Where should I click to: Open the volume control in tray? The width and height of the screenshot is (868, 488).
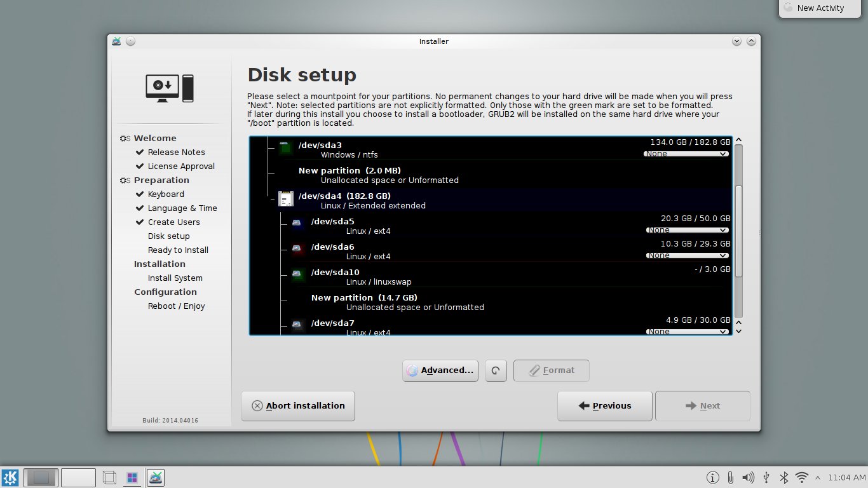tap(749, 477)
